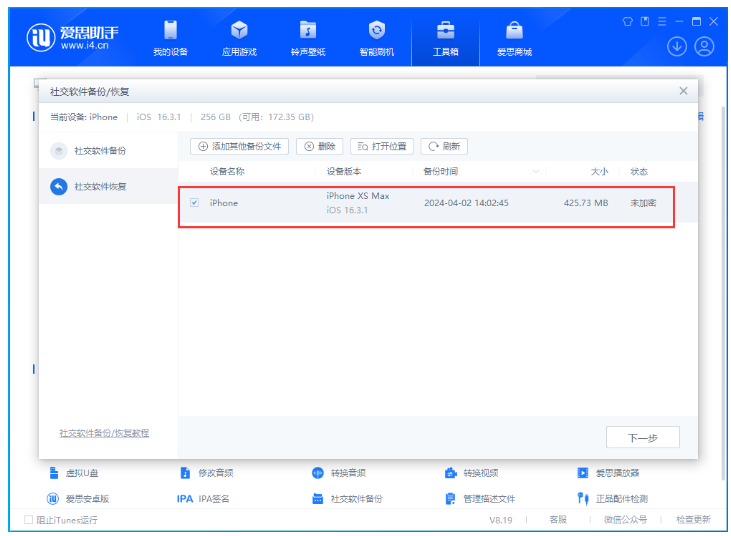
Task: Open the hamburger main menu icon
Action: click(x=662, y=21)
